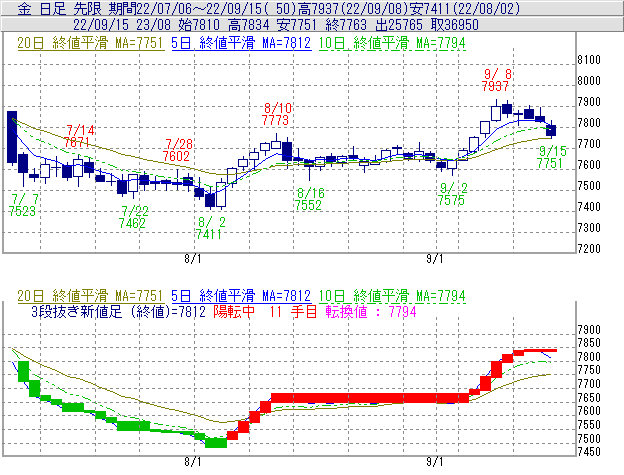The image size is (624, 475).
Task: Click the upper chart's 20日 終値平滑 MA=7751 legend
Action: point(91,43)
